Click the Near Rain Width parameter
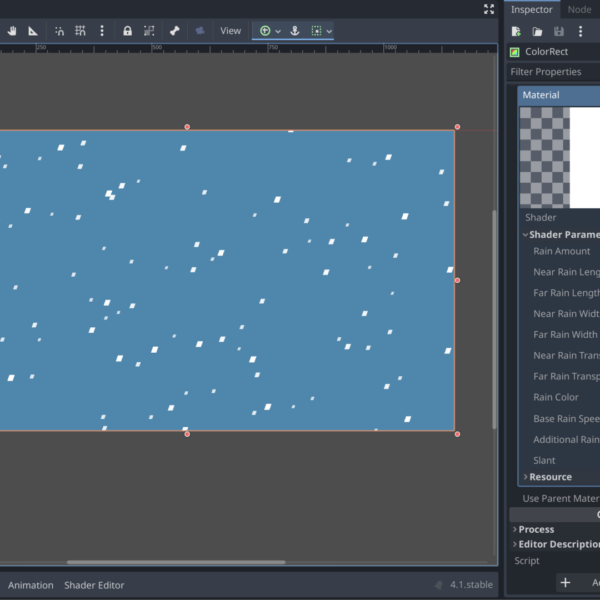The image size is (600, 600). click(566, 314)
